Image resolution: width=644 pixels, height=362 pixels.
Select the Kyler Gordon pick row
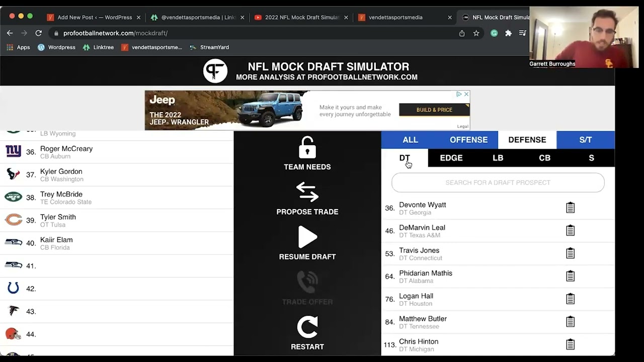(117, 174)
